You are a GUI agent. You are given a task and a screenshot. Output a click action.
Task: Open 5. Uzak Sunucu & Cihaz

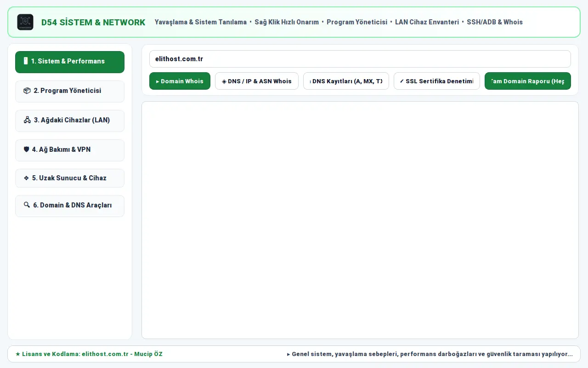[x=70, y=178]
